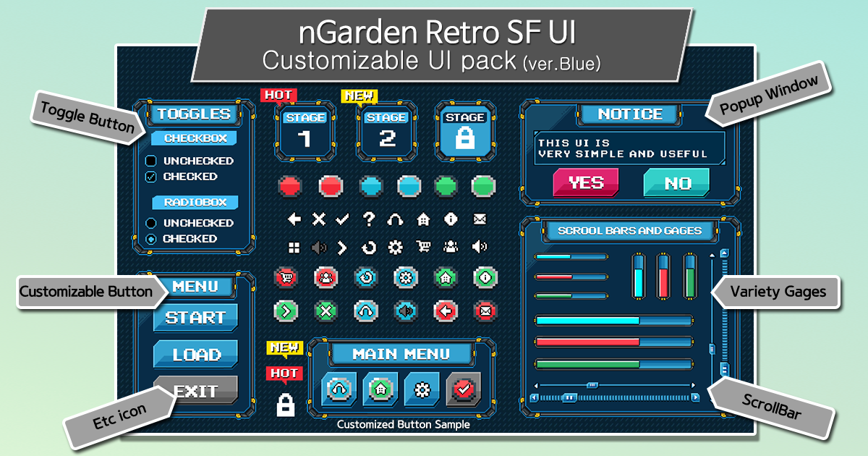Click the white four-square grid icon
Image resolution: width=868 pixels, height=456 pixels.
(x=294, y=248)
